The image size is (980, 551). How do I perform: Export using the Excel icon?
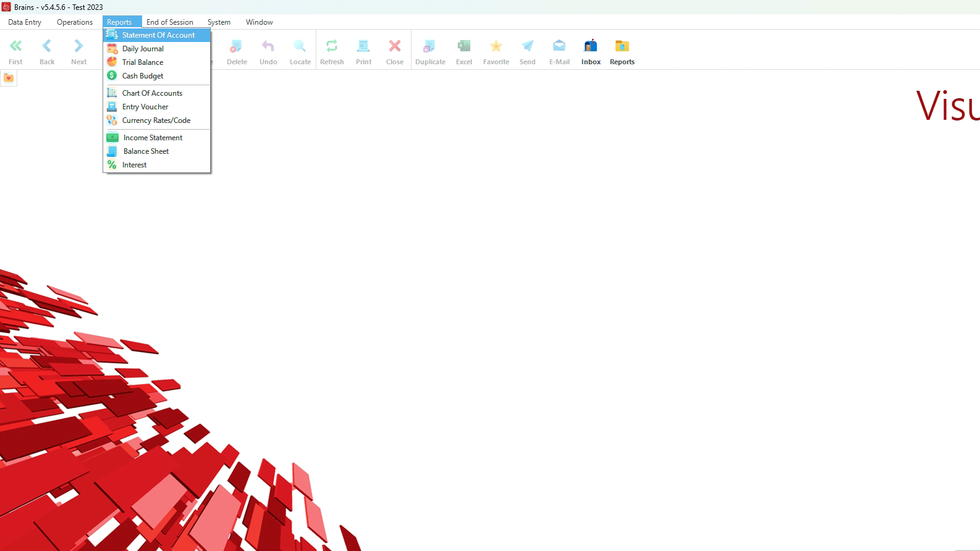464,46
